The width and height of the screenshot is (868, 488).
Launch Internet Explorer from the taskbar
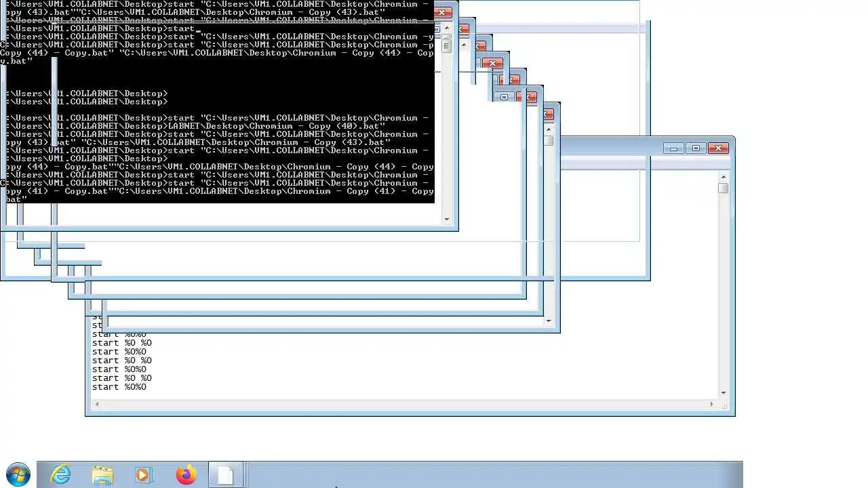point(60,474)
